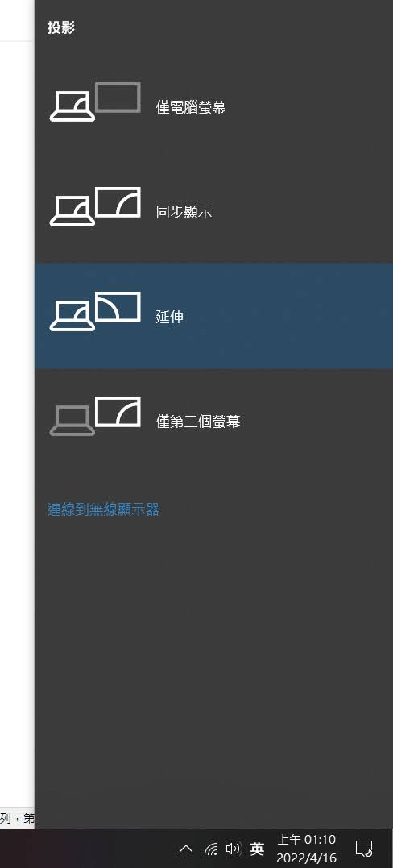Click the date 2022/4/16 in taskbar

(x=306, y=858)
